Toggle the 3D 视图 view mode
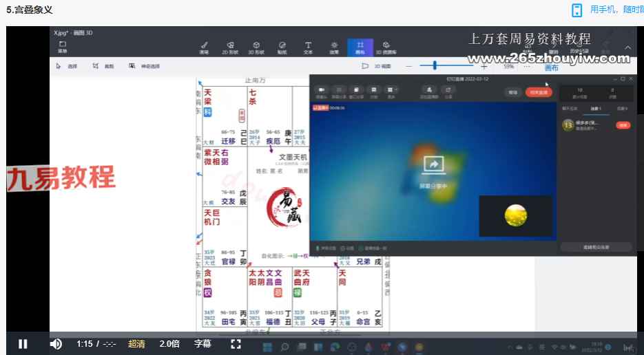Image resolution: width=644 pixels, height=355 pixels. click(377, 66)
